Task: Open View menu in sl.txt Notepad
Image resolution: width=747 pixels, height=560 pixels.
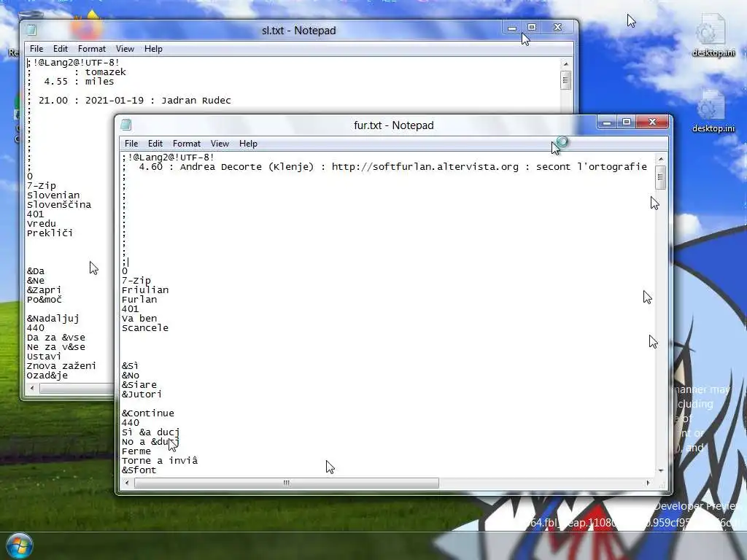Action: click(125, 49)
